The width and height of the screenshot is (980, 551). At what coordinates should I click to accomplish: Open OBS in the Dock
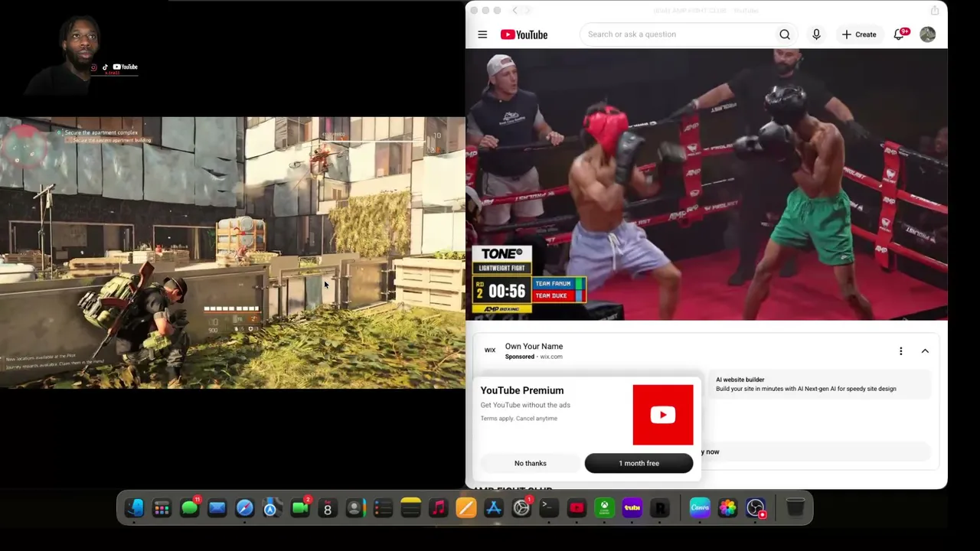pos(755,507)
